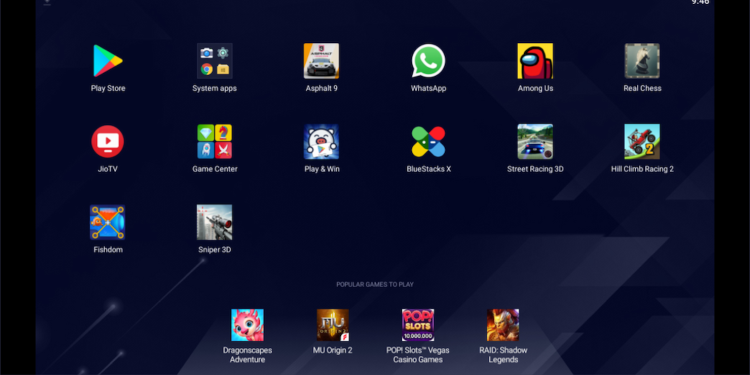The height and width of the screenshot is (375, 750).
Task: Open BlueStacks X
Action: (x=429, y=142)
